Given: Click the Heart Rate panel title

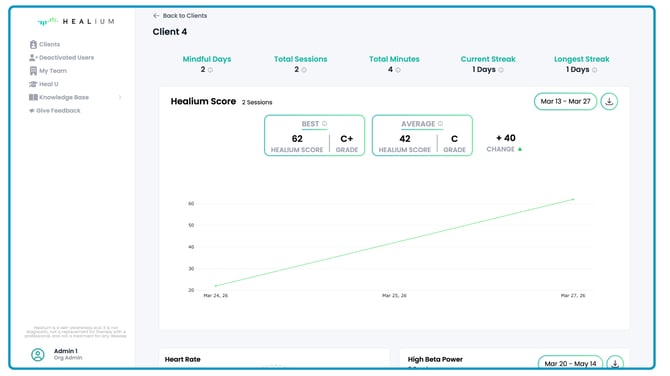Looking at the screenshot, I should click(182, 359).
